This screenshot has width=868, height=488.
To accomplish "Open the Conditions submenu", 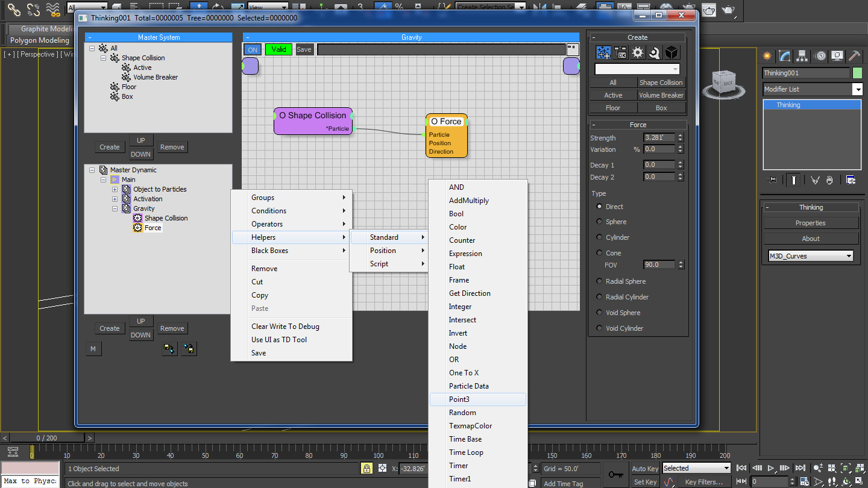I will (291, 211).
